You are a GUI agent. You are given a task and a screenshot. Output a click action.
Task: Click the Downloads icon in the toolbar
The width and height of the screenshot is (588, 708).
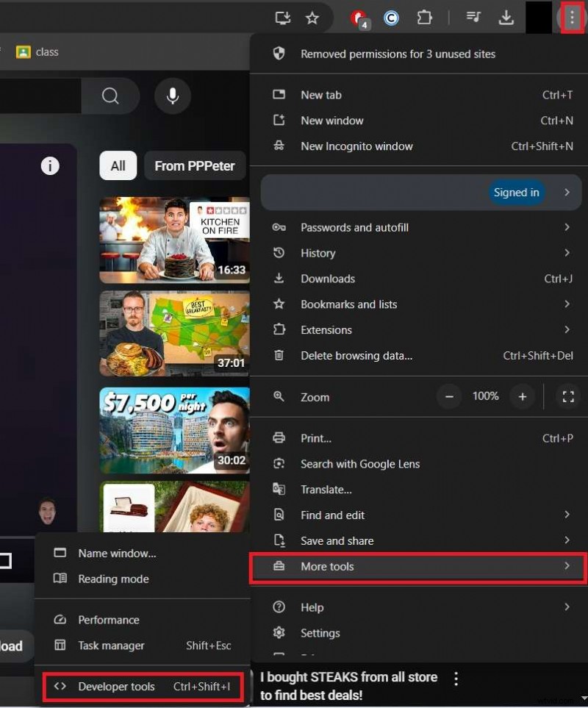point(506,18)
